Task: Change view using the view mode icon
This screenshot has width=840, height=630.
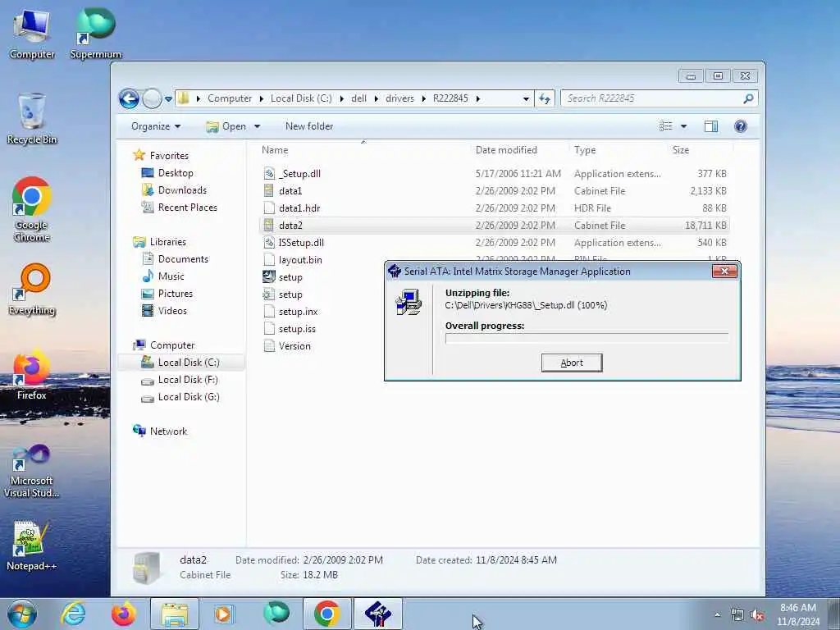Action: pyautogui.click(x=666, y=126)
